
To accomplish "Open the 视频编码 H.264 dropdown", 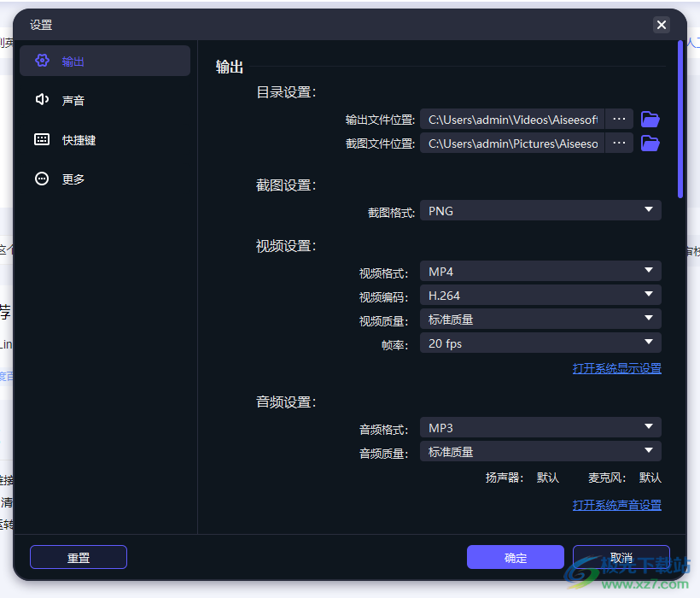I will 540,295.
